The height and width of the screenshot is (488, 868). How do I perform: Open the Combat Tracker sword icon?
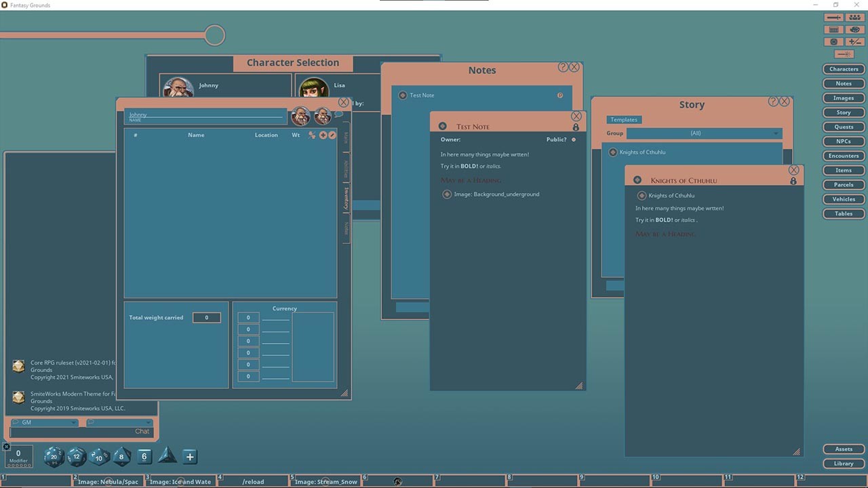coord(834,17)
